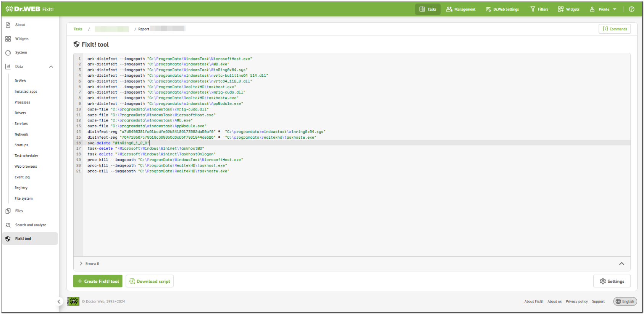Click line 14 disinfect-reg winring0x64.sys
644x314 pixels.
pyautogui.click(x=207, y=132)
